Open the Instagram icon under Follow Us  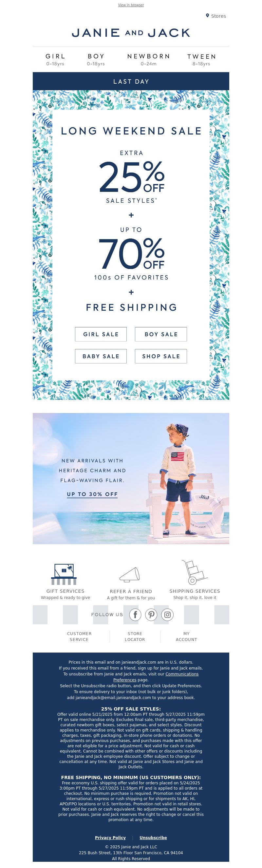[167, 615]
